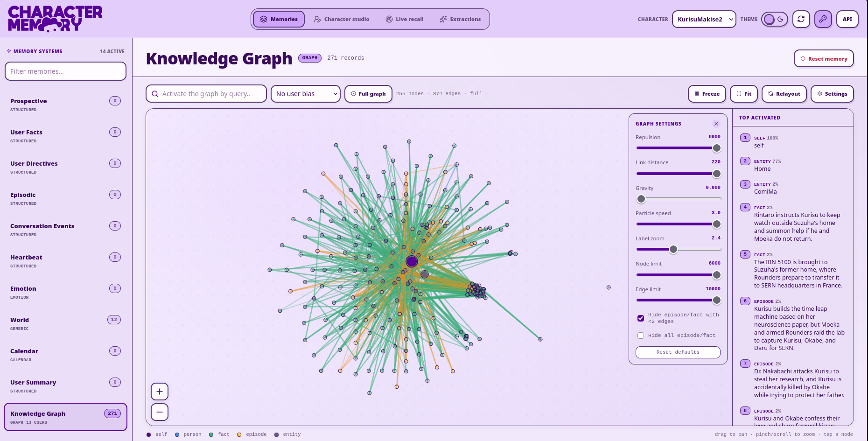868x441 pixels.
Task: Uncheck Hide episode/fact with <2 edges
Action: [641, 318]
